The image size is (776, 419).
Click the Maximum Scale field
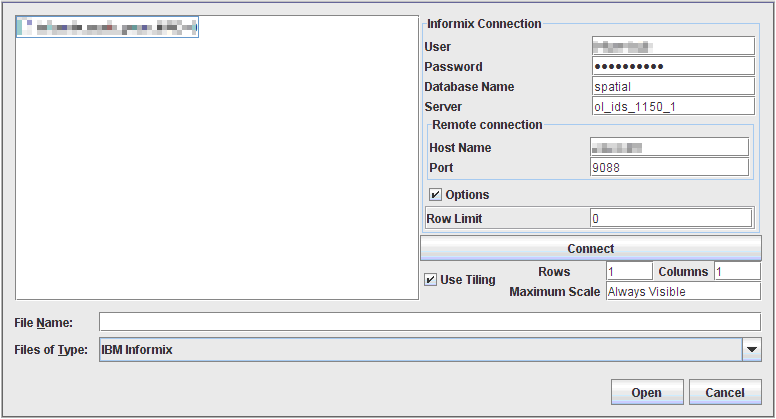(683, 292)
